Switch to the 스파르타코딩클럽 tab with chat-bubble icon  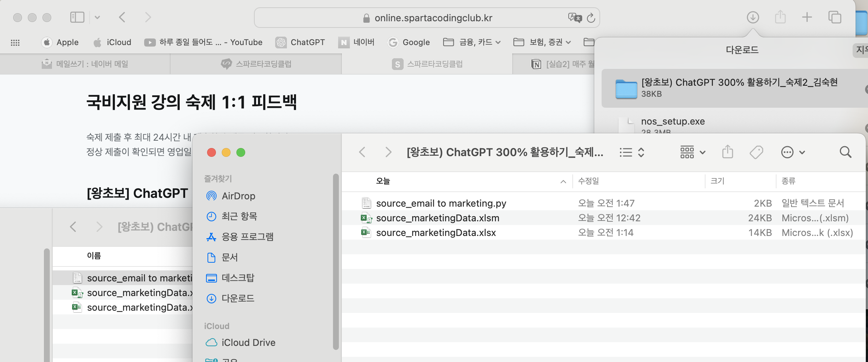256,64
